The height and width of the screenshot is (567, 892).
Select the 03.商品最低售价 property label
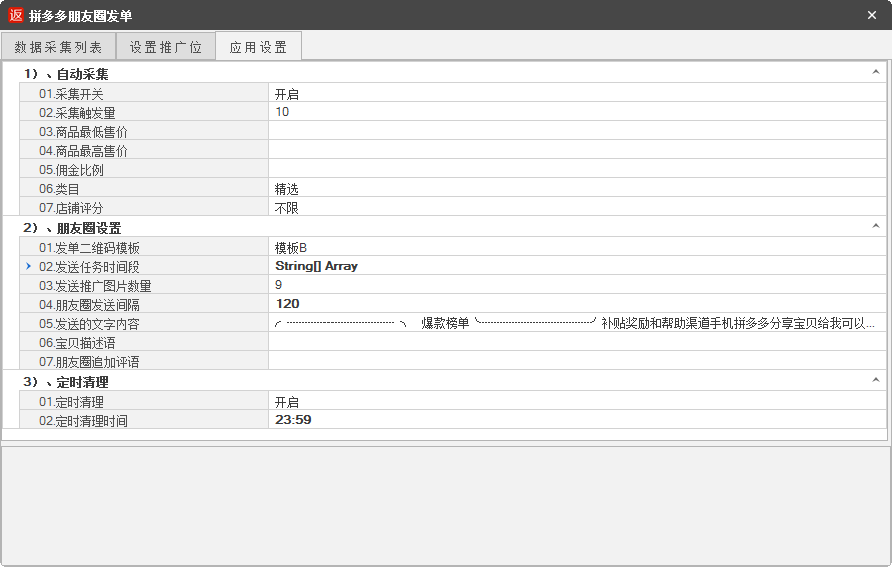[x=83, y=132]
